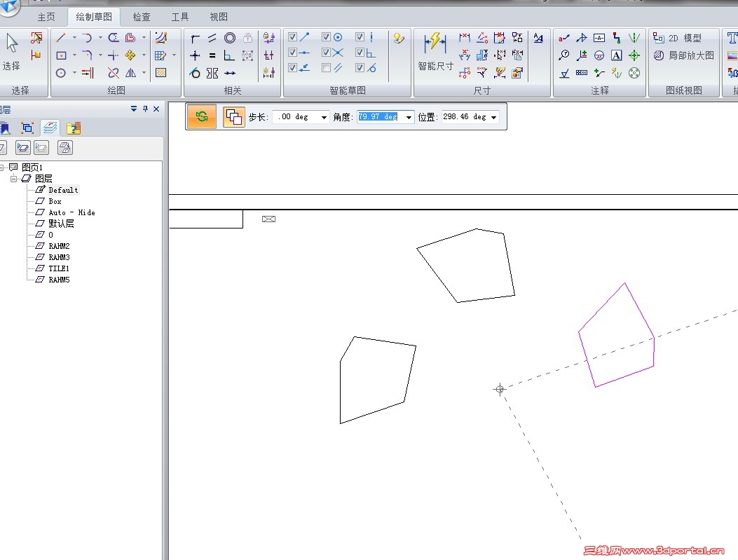Select the 默认层 layer
Screen dimensions: 738x560
tap(61, 224)
